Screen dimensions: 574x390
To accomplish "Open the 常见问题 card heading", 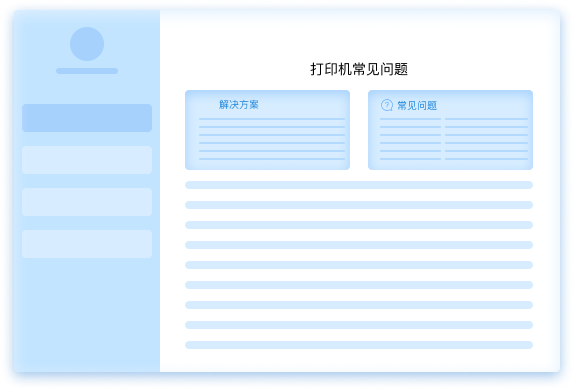I will (x=417, y=105).
